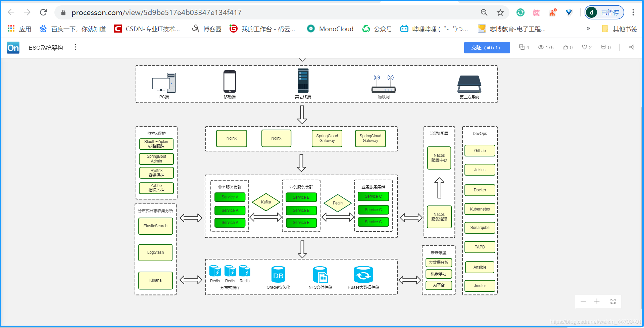
Task: Click the comment icon showing 0
Action: click(x=603, y=47)
